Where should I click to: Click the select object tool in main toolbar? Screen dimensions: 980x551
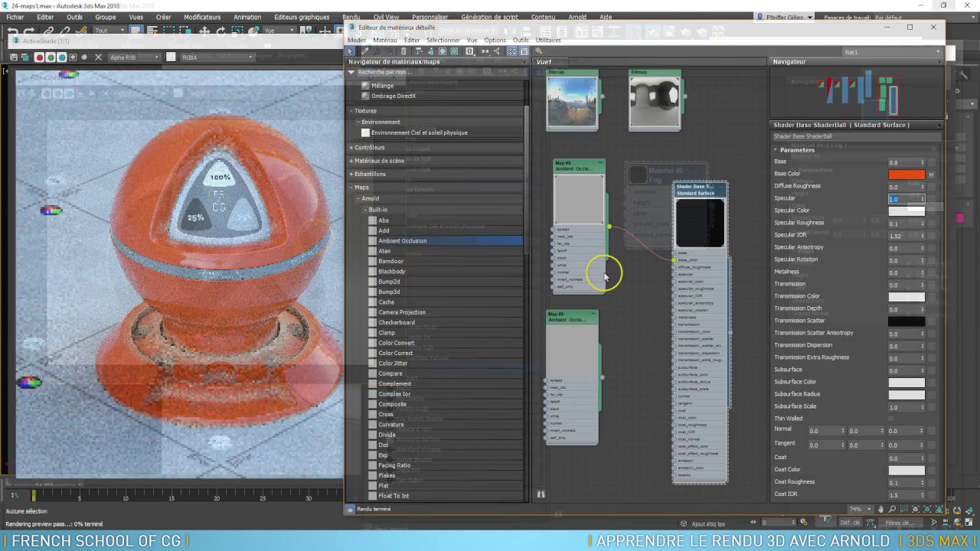[x=136, y=31]
